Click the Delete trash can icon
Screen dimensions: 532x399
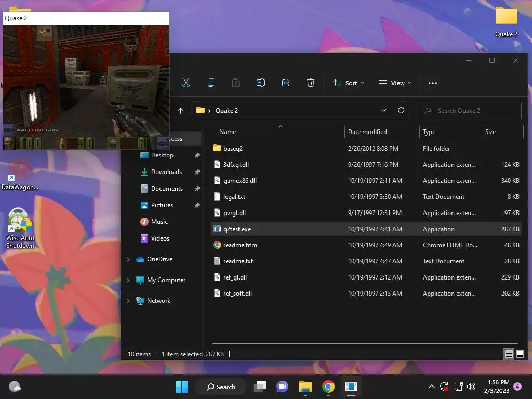(311, 83)
